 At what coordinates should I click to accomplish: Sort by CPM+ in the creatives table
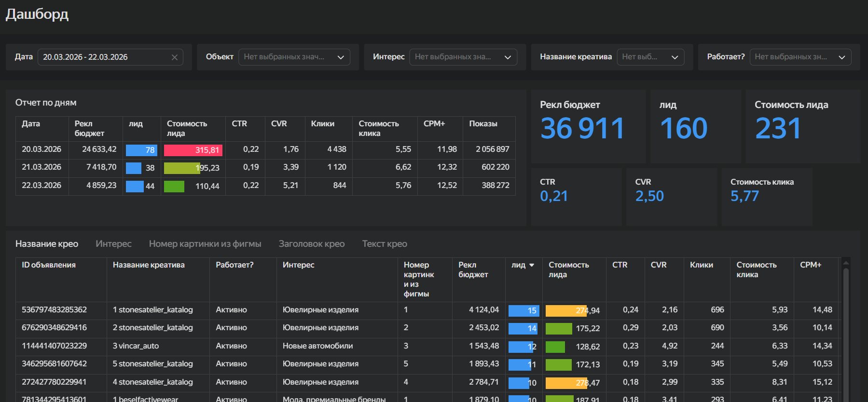click(811, 265)
